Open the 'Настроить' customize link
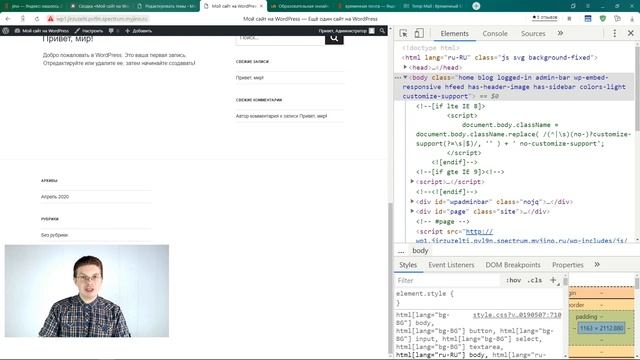Screen dimensions: 640x360 (x=89, y=31)
